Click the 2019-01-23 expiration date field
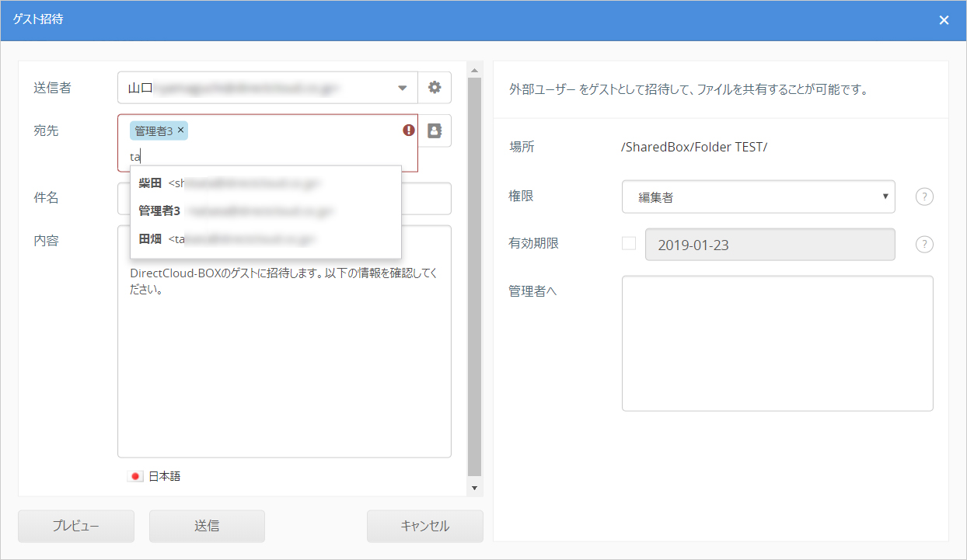This screenshot has width=967, height=560. (x=770, y=245)
